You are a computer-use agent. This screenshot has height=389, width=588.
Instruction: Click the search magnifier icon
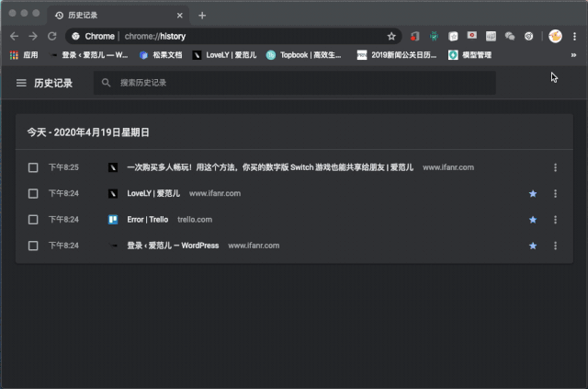(x=107, y=83)
